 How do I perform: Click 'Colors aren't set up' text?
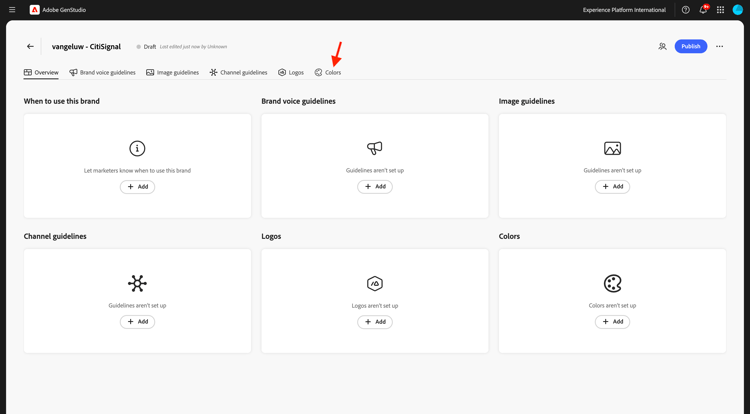[x=612, y=305]
